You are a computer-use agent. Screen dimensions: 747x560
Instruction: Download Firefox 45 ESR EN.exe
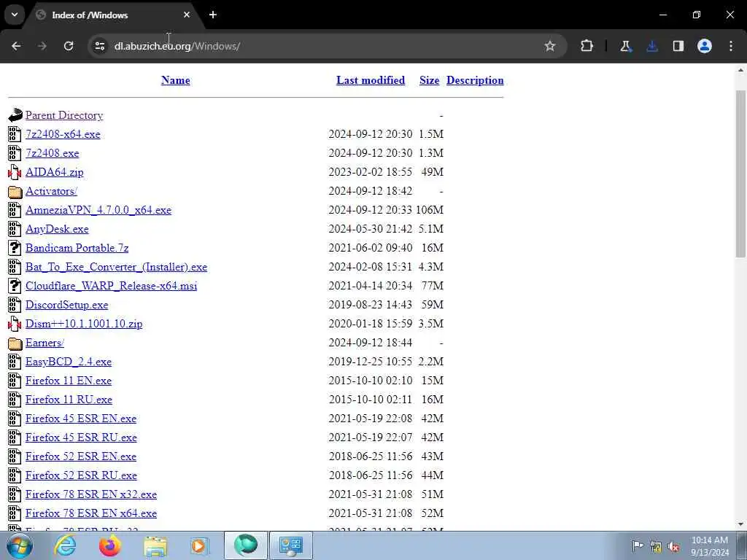pos(81,419)
